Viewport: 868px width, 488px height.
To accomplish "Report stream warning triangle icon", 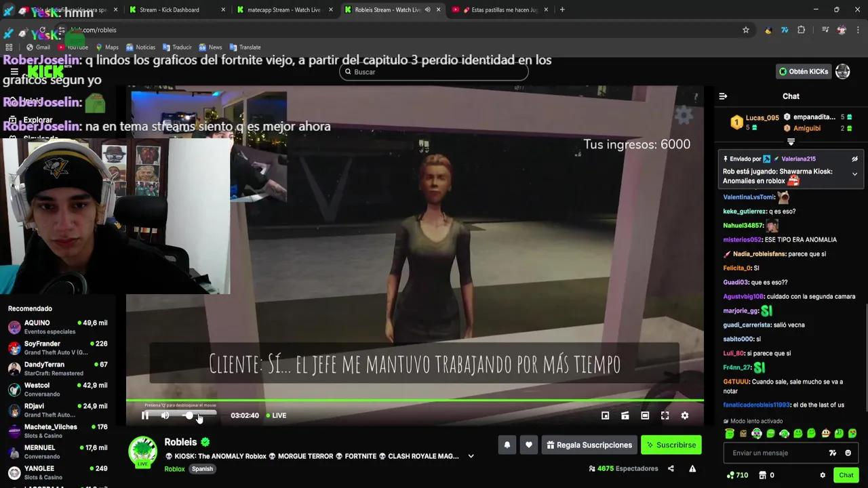I will click(x=692, y=468).
